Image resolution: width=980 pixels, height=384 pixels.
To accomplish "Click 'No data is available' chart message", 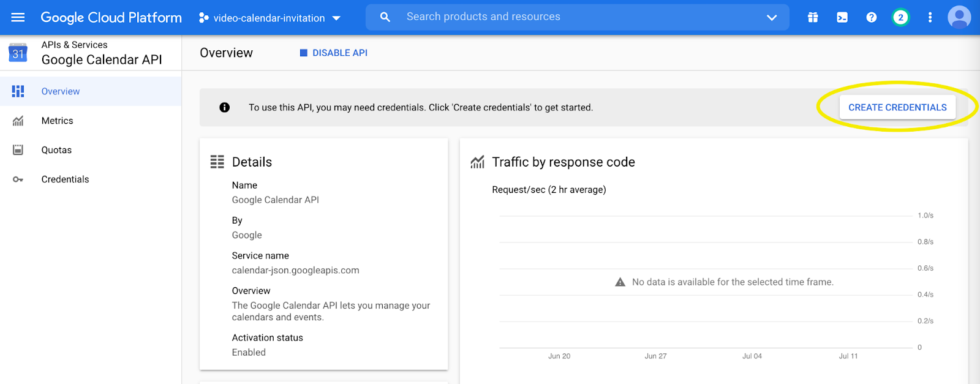I will click(733, 282).
